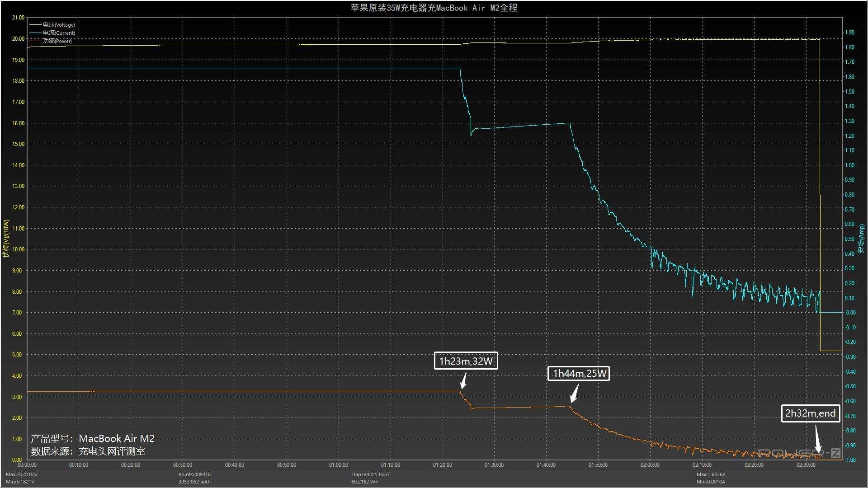Click the Max:1.6636A status value
The image size is (868, 488).
pyautogui.click(x=711, y=474)
